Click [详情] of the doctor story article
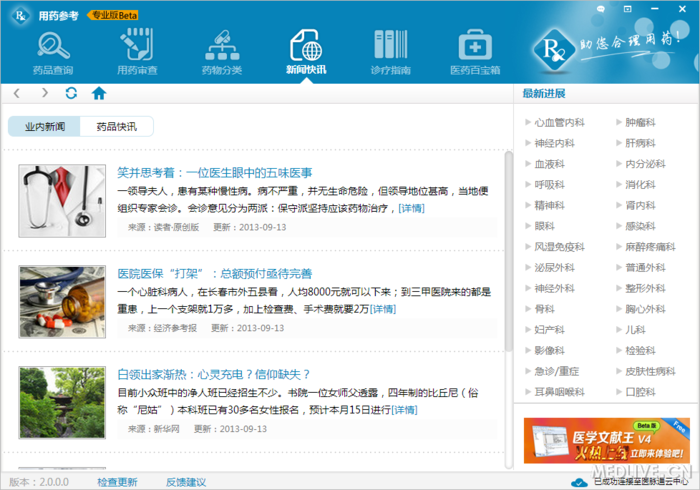Image resolution: width=700 pixels, height=490 pixels. [x=411, y=208]
